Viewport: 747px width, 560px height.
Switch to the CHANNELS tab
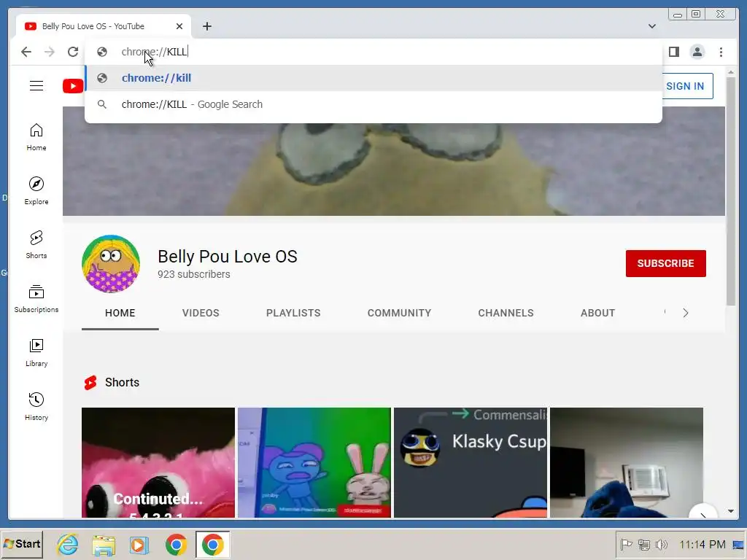point(506,313)
